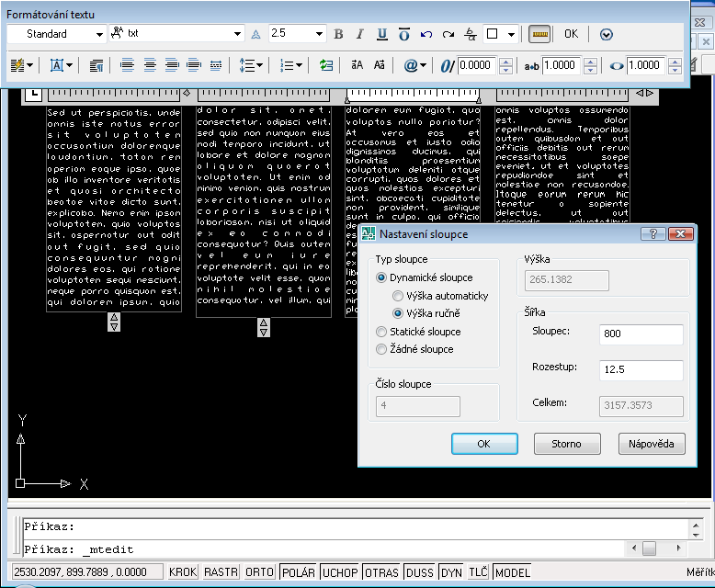Expand the text height 2.5 dropdown
The width and height of the screenshot is (715, 588).
pyautogui.click(x=320, y=34)
